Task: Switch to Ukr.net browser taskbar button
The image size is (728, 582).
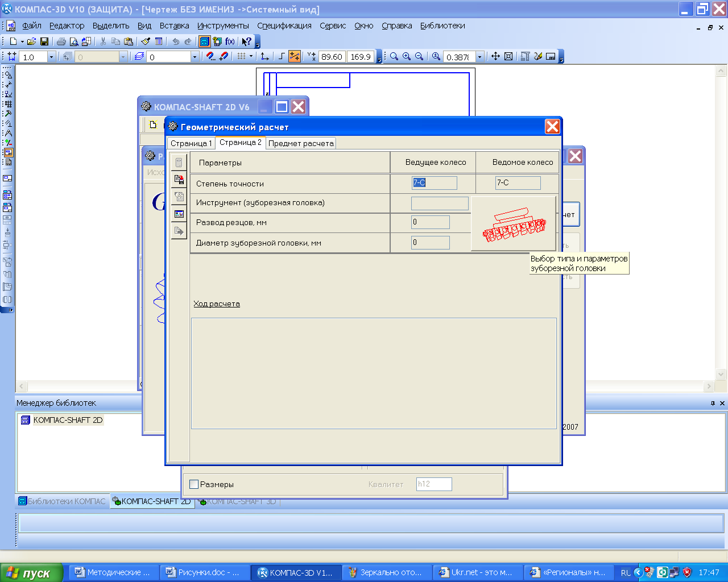Action: click(478, 572)
